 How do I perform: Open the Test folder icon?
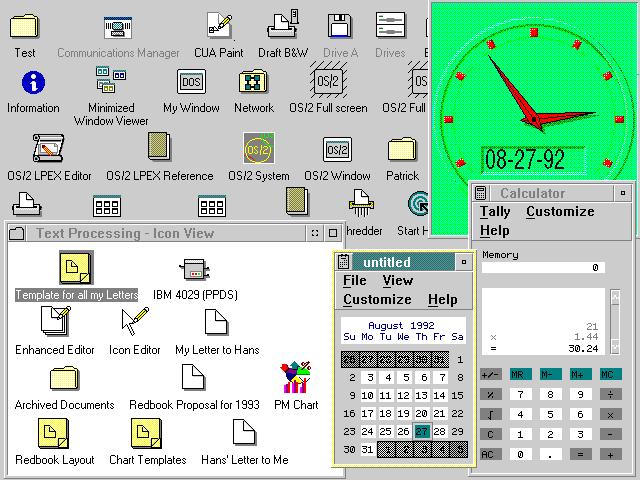click(24, 27)
